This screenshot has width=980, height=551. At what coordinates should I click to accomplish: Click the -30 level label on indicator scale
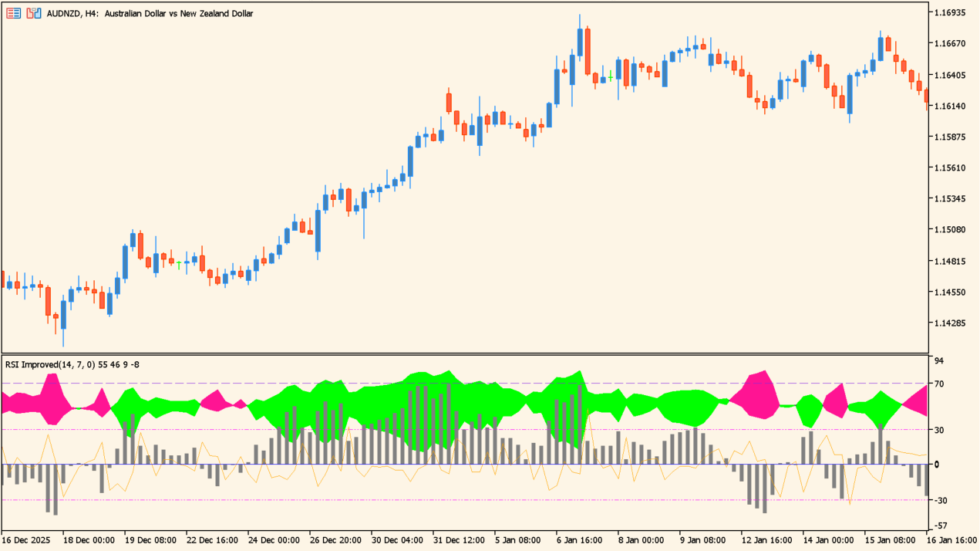941,500
